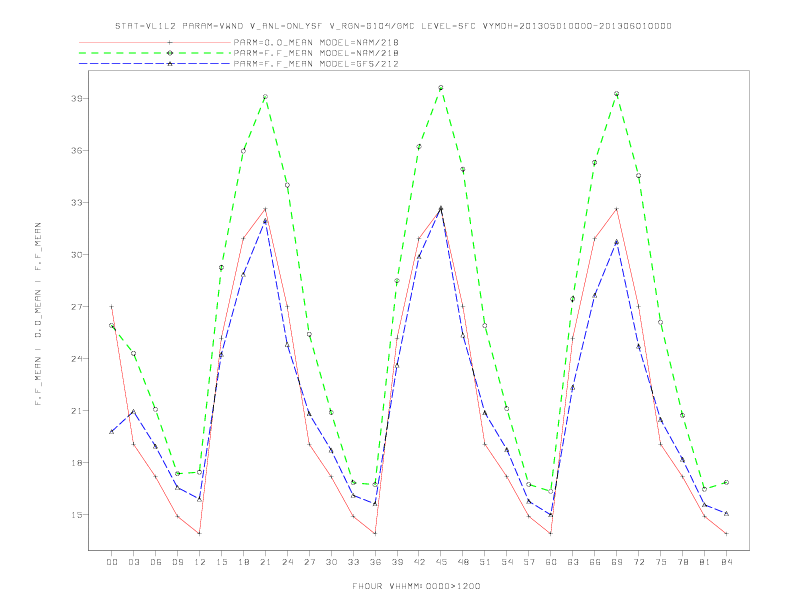The image size is (792, 612).
Task: Select the x-axis label 84
Action: coord(726,562)
